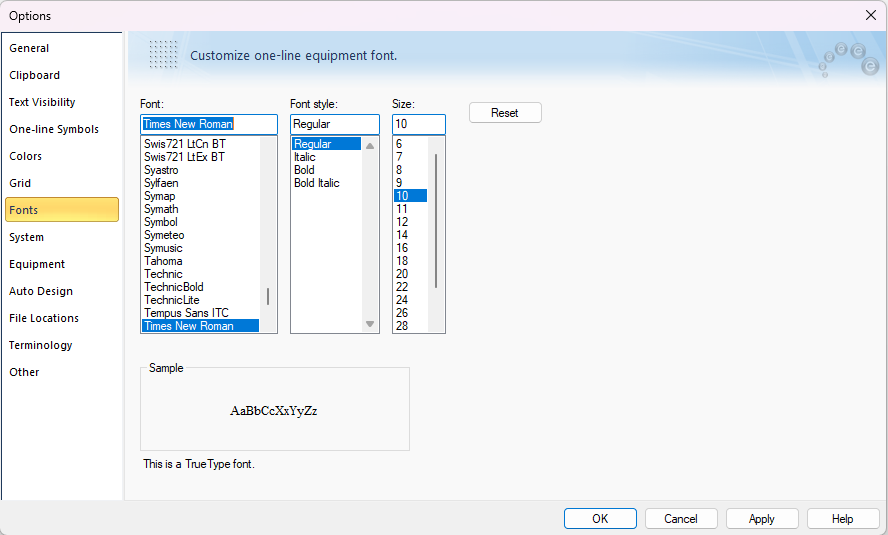Viewport: 888px width, 535px height.
Task: Click the size list scrollbar thumb
Action: (436, 220)
